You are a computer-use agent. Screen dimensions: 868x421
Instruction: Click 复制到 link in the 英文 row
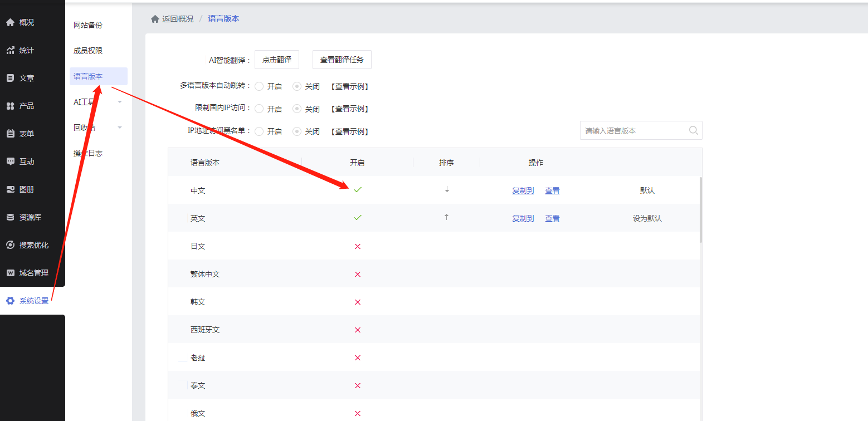point(523,218)
